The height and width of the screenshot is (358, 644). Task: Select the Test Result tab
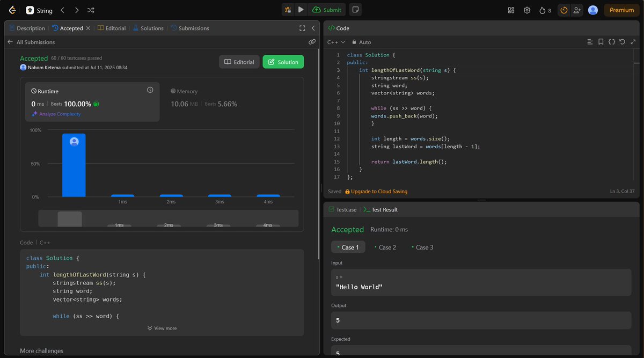point(380,209)
